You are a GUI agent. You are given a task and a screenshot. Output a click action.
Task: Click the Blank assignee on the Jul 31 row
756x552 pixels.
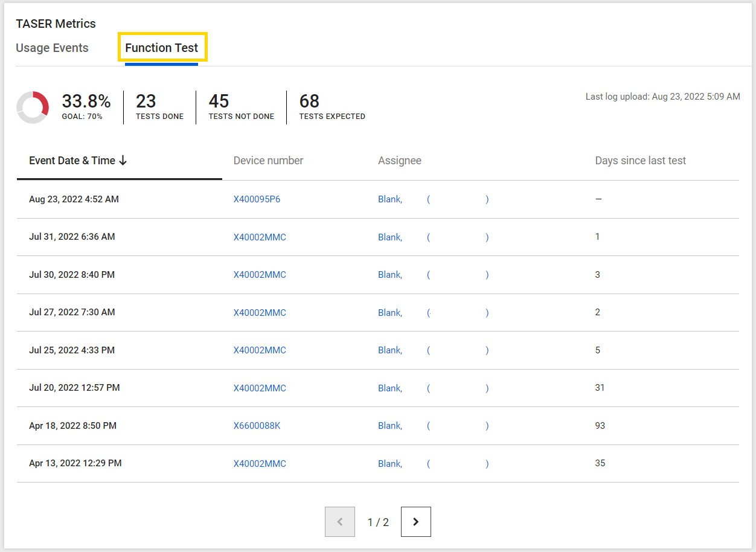click(389, 237)
